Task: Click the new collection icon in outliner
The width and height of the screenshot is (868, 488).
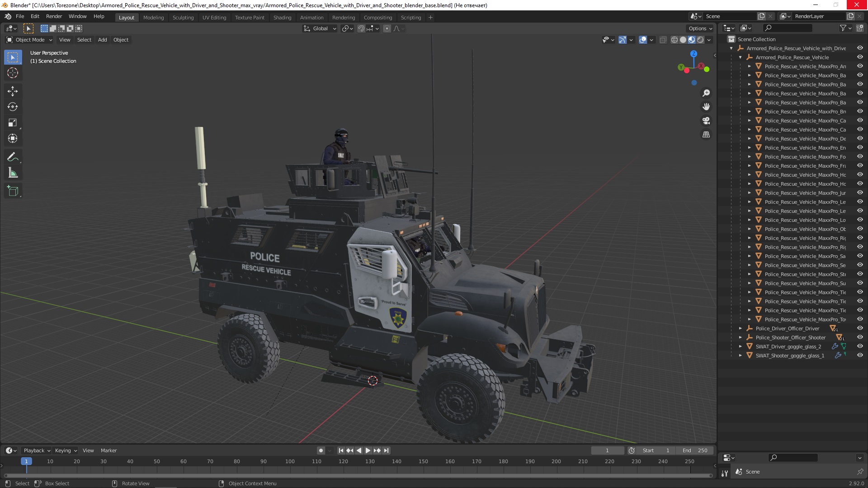Action: pyautogui.click(x=860, y=28)
